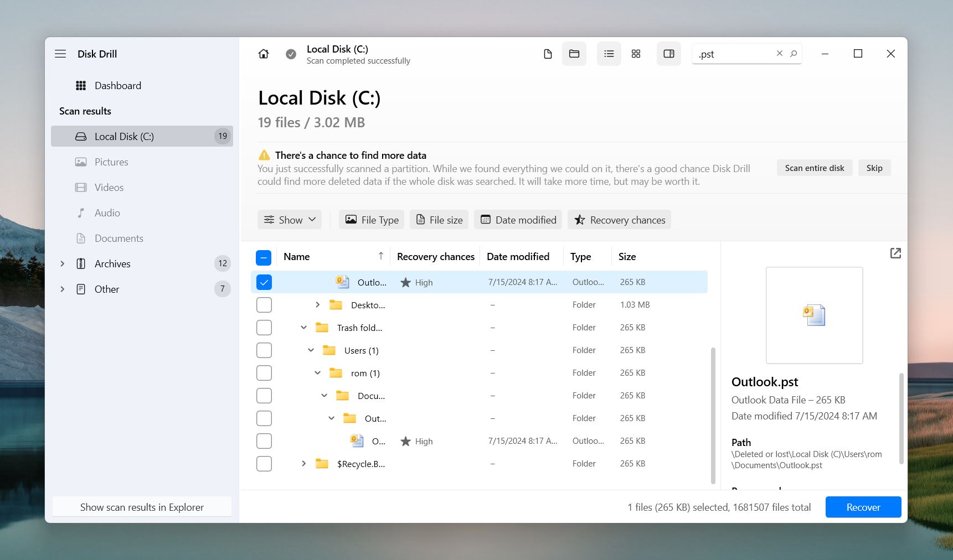
Task: Open the hamburger menu beside Disk Drill
Action: click(60, 54)
